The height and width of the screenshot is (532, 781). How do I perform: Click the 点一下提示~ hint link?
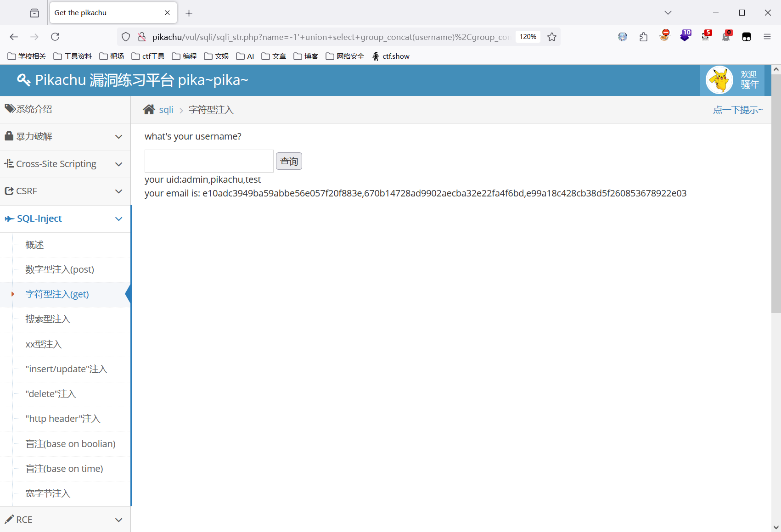pos(738,110)
